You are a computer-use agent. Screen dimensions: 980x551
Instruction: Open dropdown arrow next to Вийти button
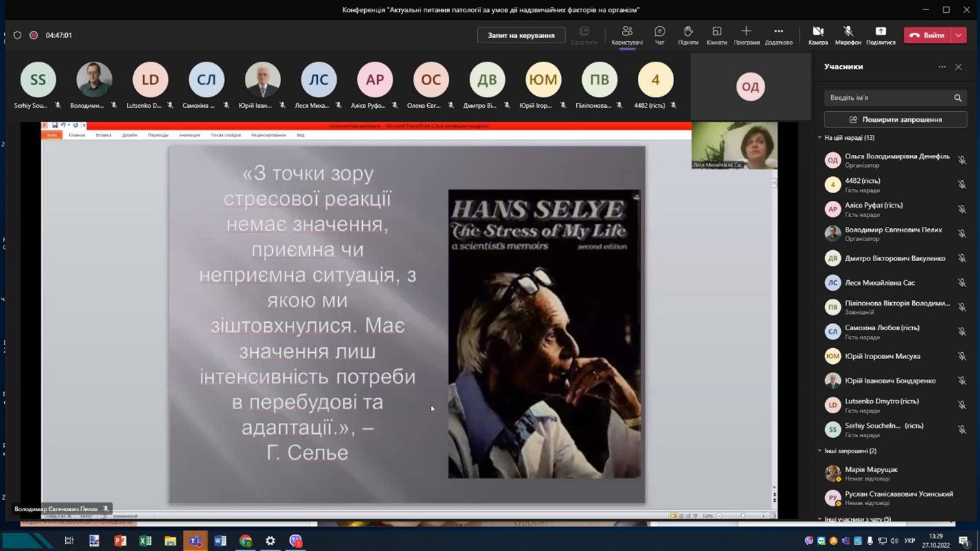click(x=959, y=35)
